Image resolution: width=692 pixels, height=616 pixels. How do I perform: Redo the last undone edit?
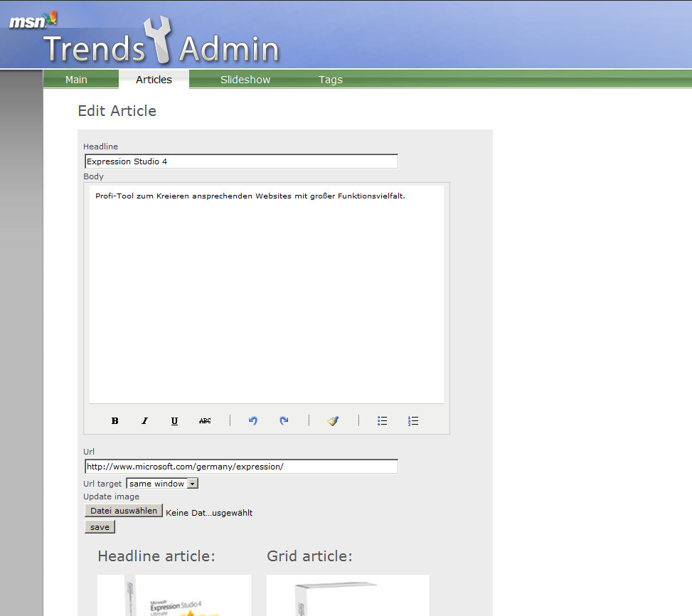click(284, 420)
